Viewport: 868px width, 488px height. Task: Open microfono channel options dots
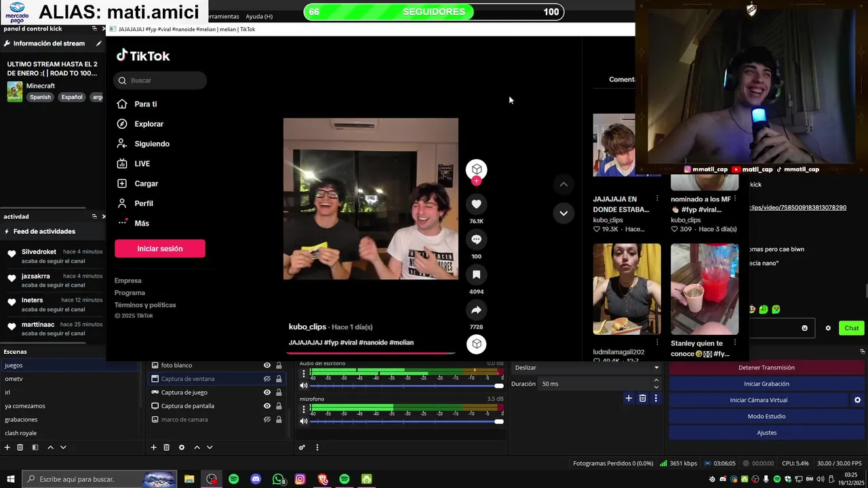[x=304, y=409]
